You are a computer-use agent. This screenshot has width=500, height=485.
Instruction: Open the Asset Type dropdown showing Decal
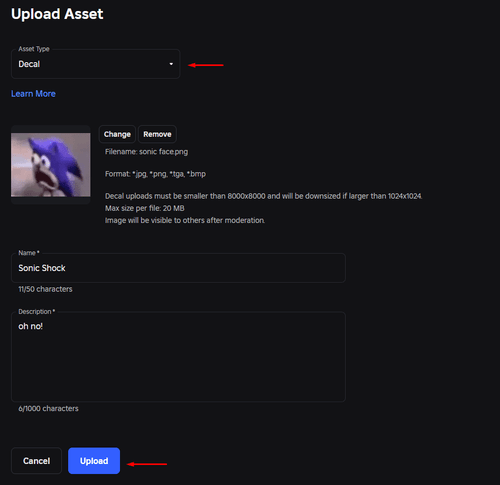tap(96, 64)
